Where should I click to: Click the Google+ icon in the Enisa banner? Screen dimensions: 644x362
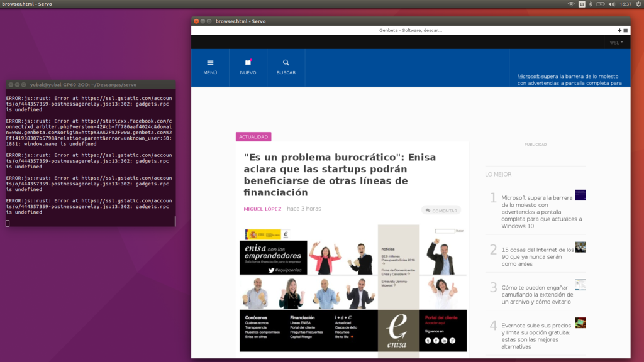(452, 341)
